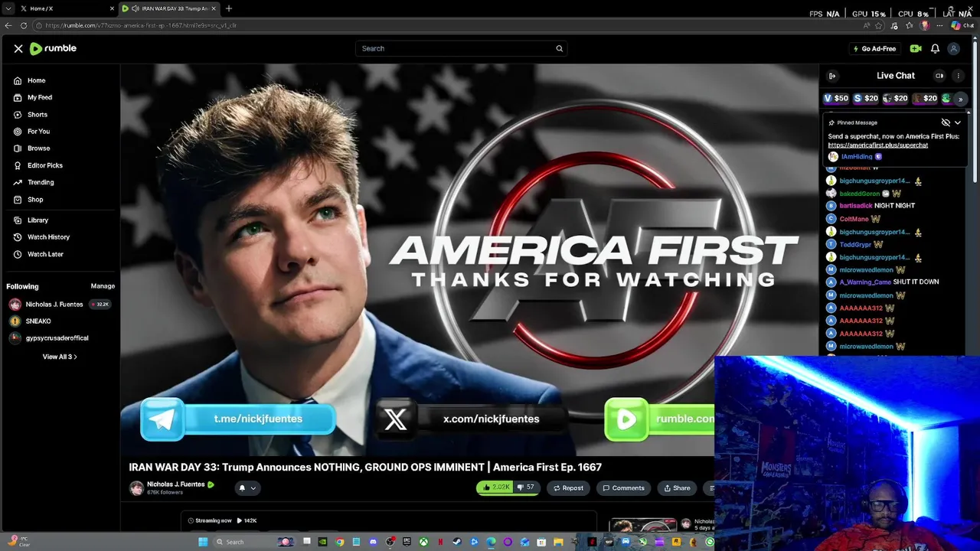Open Shop in the sidebar
This screenshot has height=551, width=980.
pos(35,199)
